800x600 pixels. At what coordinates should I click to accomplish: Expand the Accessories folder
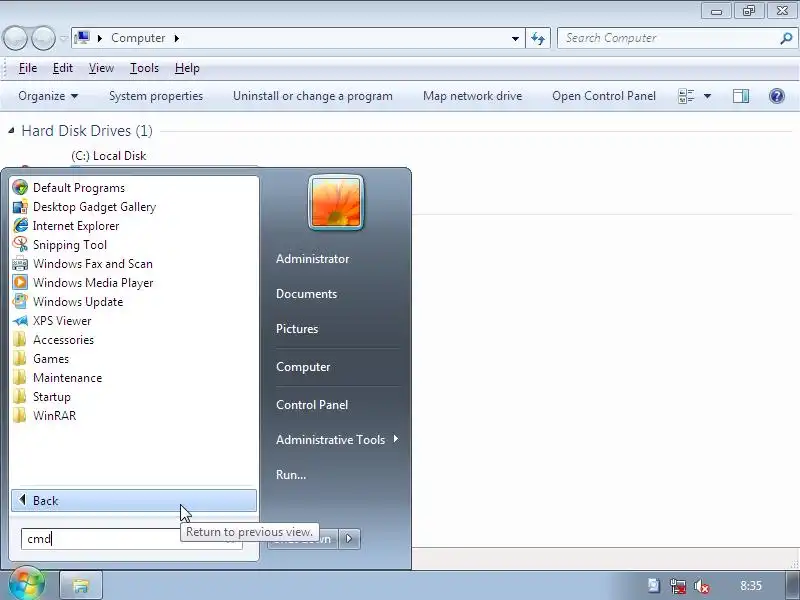(134, 340)
